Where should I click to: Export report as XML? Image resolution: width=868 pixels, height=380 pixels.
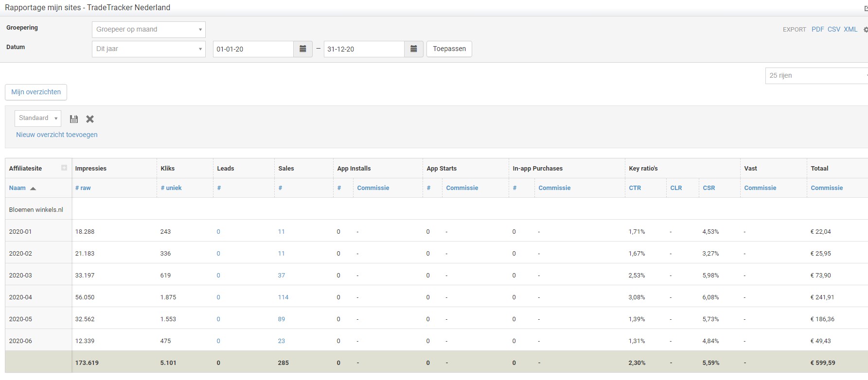coord(850,30)
